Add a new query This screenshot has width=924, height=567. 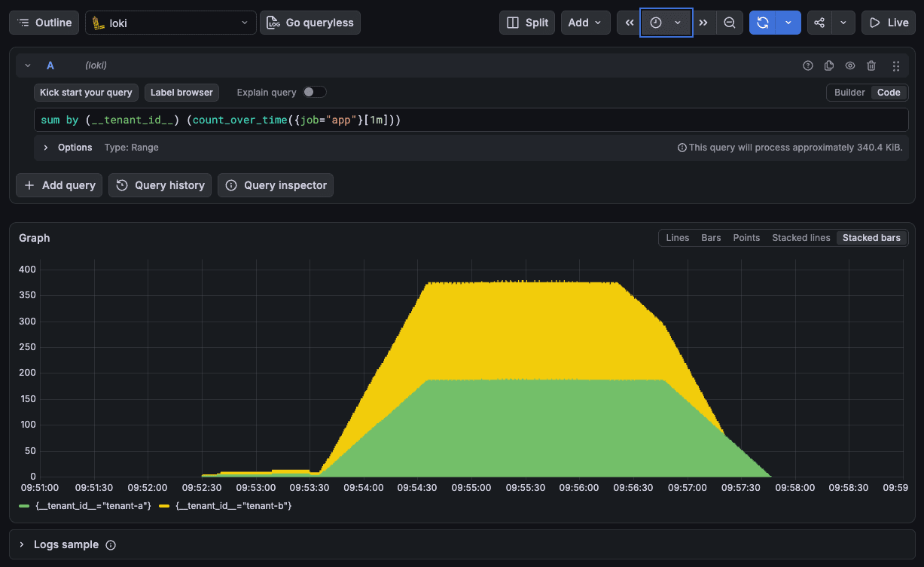click(59, 185)
